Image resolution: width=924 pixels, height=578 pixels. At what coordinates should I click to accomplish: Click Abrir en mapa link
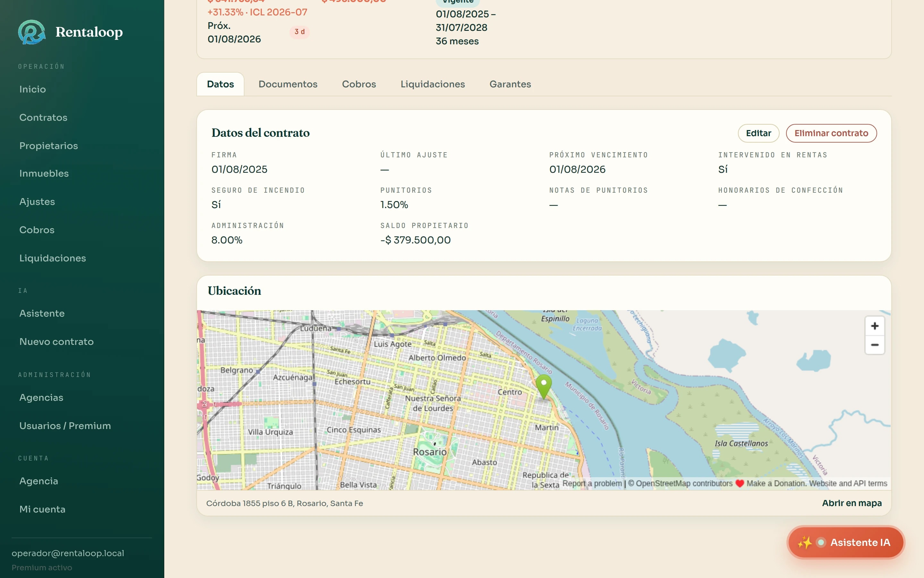coord(852,503)
